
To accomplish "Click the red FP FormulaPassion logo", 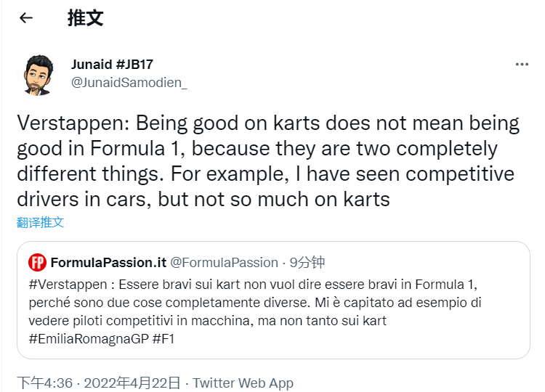I will point(37,262).
